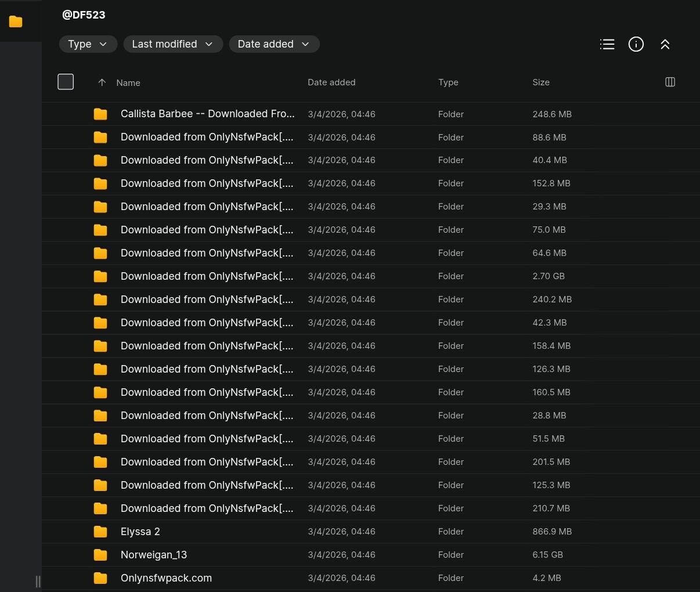700x592 pixels.
Task: Sort by the Size column header
Action: point(540,82)
